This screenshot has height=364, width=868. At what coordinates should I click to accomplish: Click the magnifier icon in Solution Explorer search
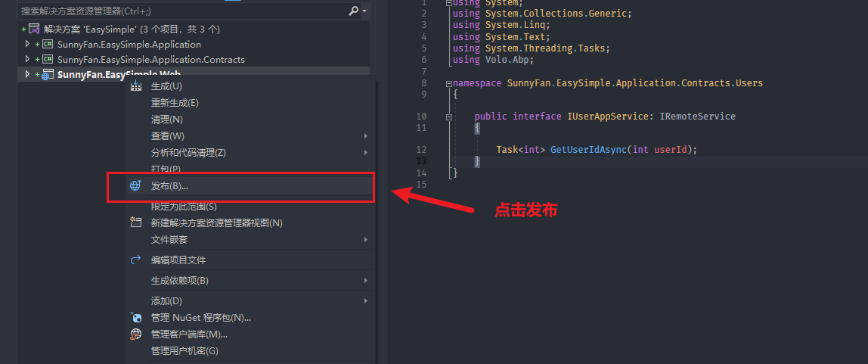pos(353,11)
